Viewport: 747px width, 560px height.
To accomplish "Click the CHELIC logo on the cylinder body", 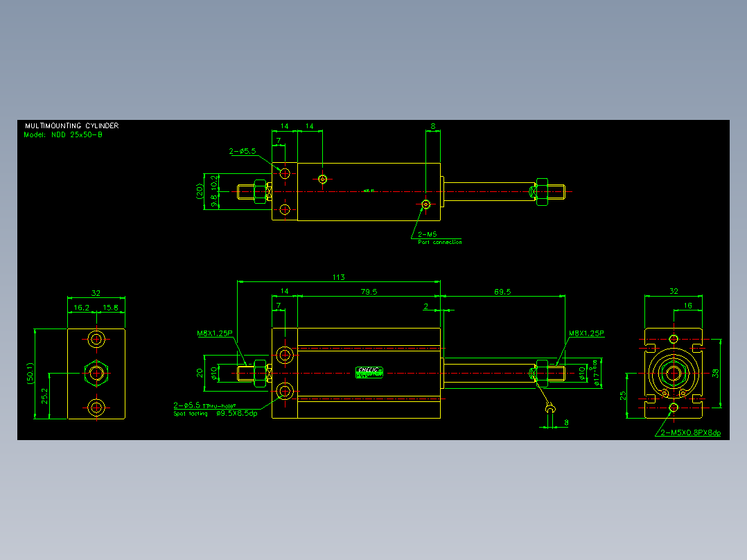I will click(369, 372).
